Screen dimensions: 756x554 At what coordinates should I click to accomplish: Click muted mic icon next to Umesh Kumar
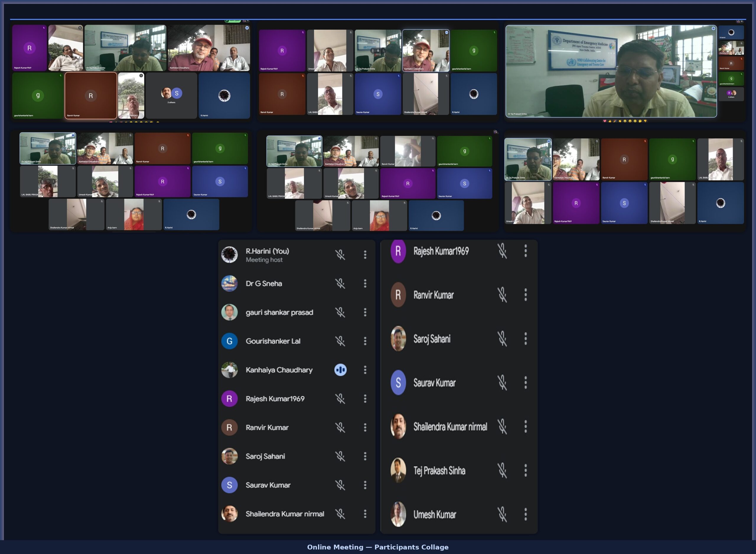(502, 514)
